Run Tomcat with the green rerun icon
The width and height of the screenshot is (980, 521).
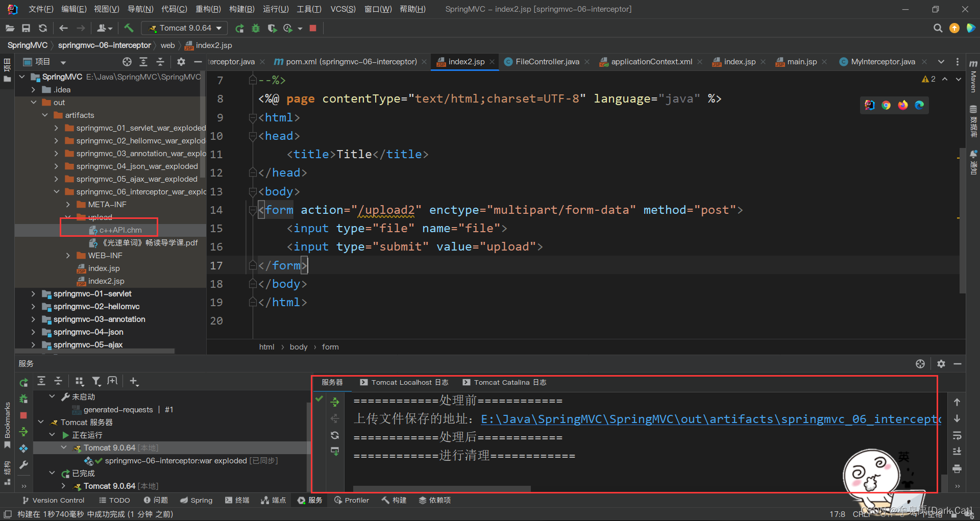[x=239, y=28]
